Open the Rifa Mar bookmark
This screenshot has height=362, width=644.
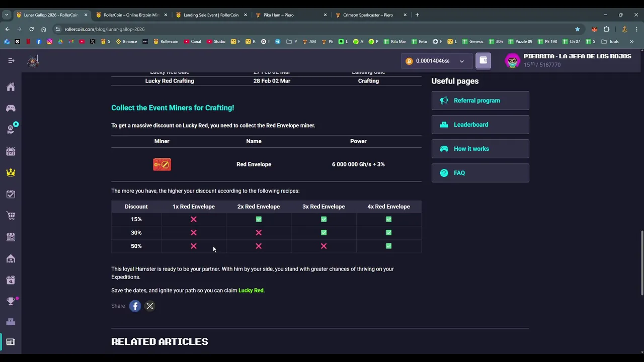pos(394,42)
